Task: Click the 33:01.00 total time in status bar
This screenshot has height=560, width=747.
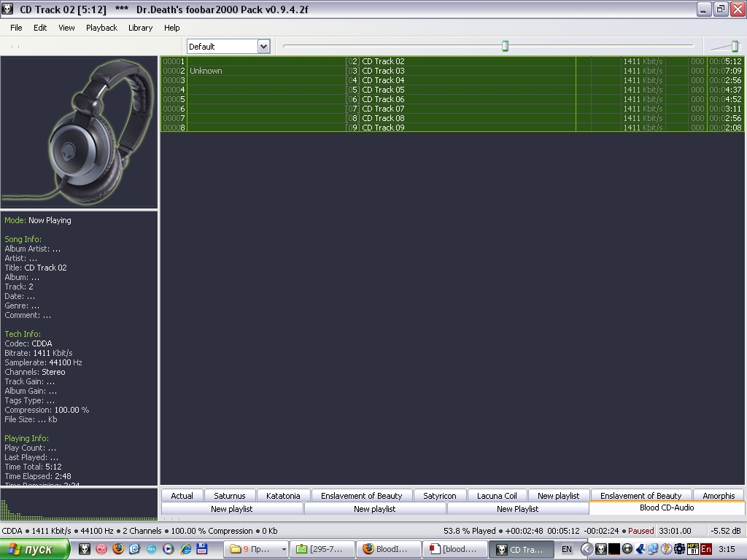Action: click(675, 531)
